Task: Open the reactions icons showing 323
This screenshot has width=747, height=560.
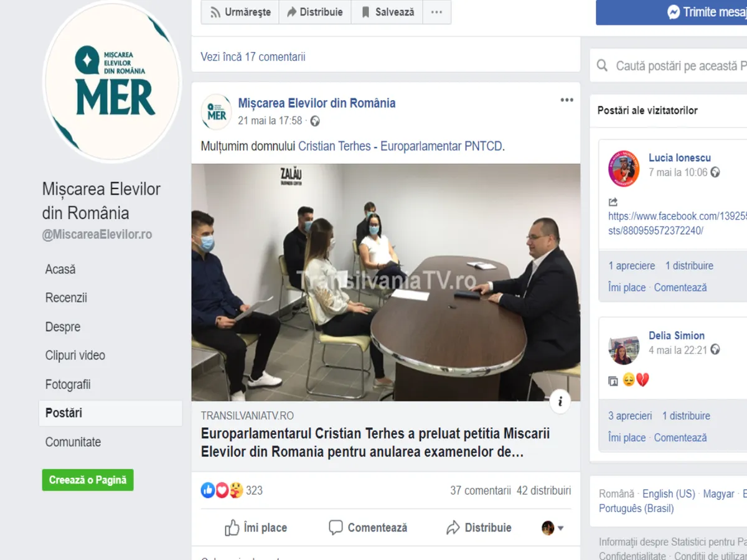Action: click(x=222, y=490)
